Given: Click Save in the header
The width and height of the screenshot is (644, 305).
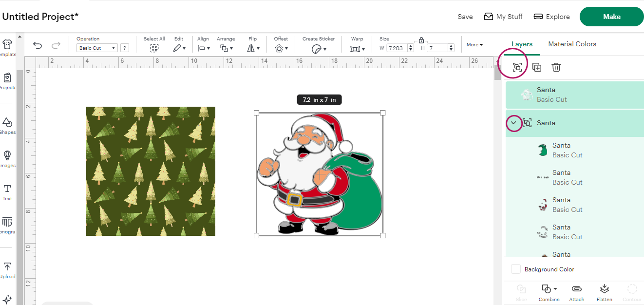Looking at the screenshot, I should (x=465, y=17).
